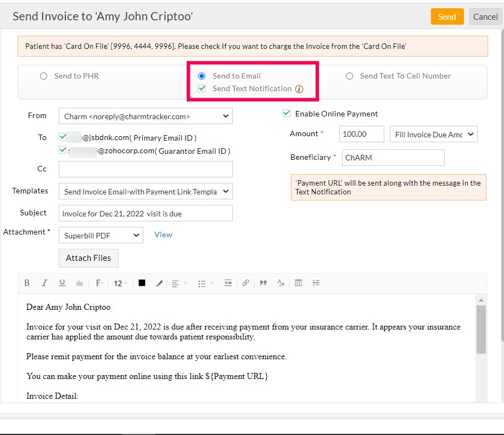Open the View attachment link
Screen dimensions: 504x435
tap(163, 235)
